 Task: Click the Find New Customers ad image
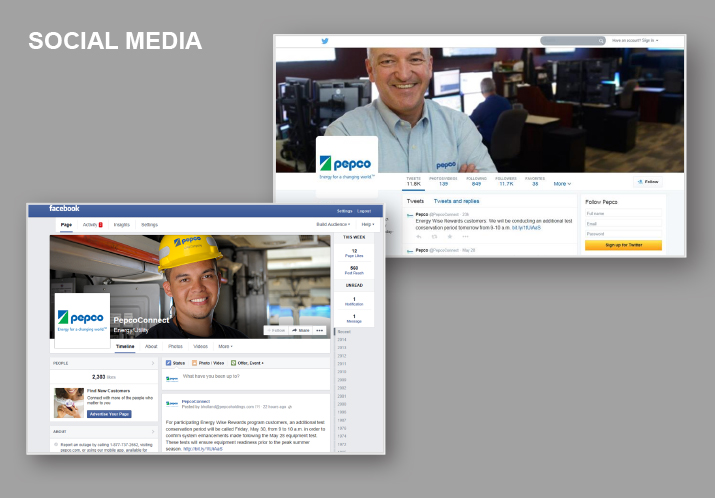pyautogui.click(x=69, y=403)
